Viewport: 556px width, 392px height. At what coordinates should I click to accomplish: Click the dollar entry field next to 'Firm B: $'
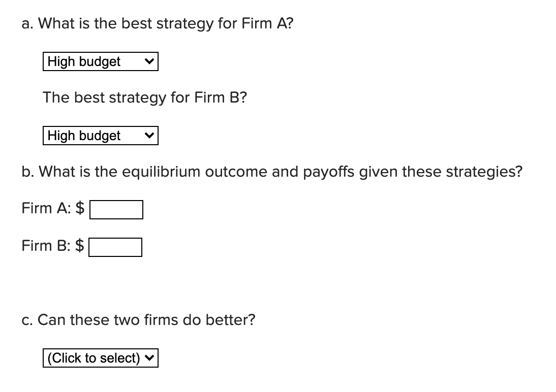(x=115, y=247)
